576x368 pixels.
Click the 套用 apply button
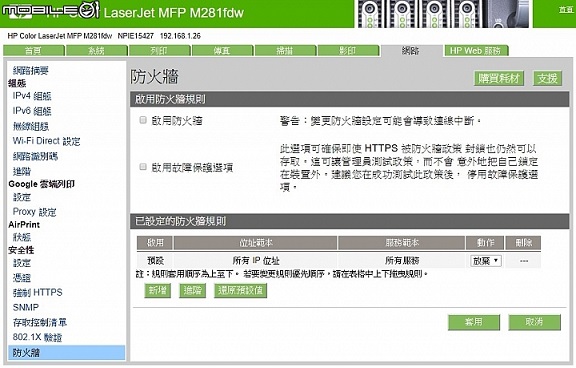pos(474,322)
